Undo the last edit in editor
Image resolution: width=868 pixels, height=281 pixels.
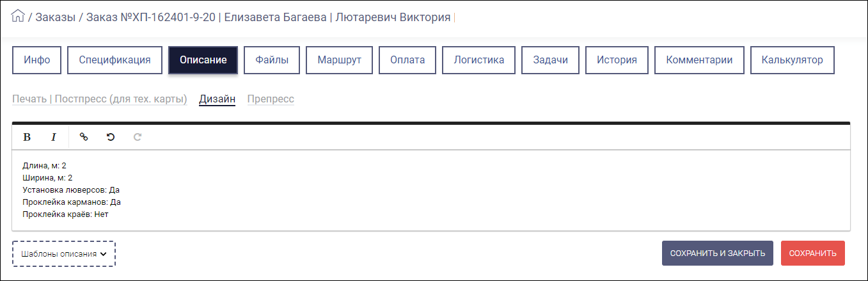[111, 137]
